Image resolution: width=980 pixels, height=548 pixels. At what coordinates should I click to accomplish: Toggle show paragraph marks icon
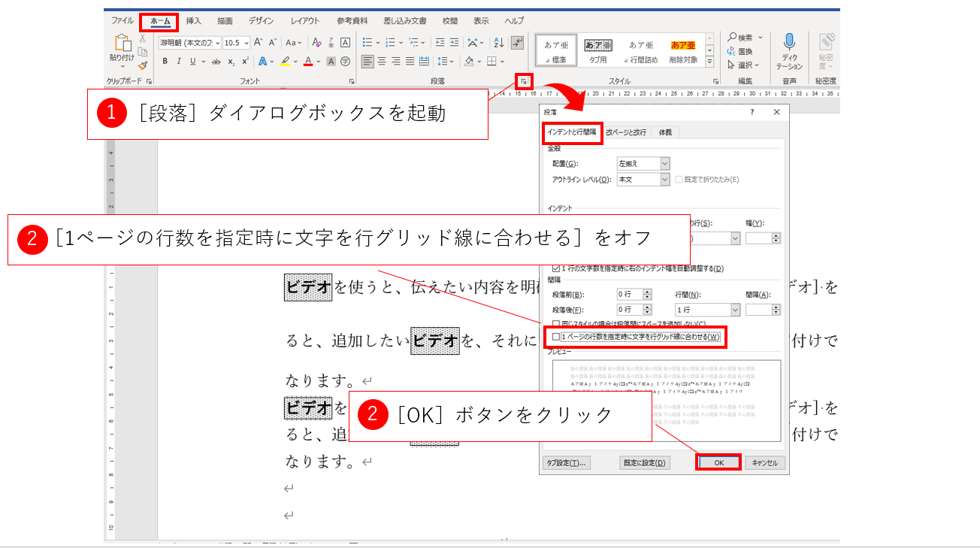click(x=517, y=43)
